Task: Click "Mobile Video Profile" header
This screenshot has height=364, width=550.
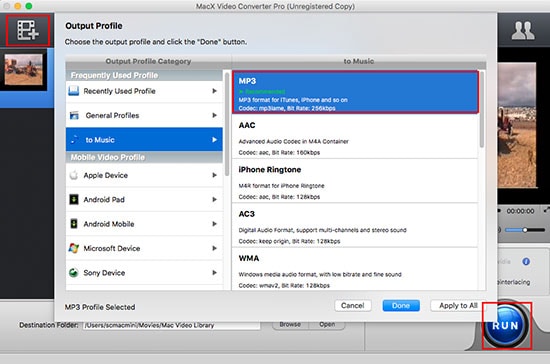Action: coord(108,157)
